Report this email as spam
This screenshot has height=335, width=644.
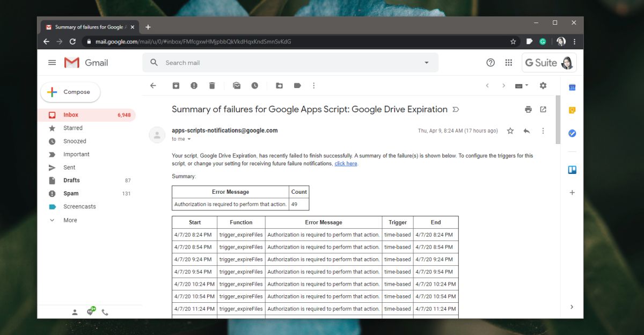point(194,85)
